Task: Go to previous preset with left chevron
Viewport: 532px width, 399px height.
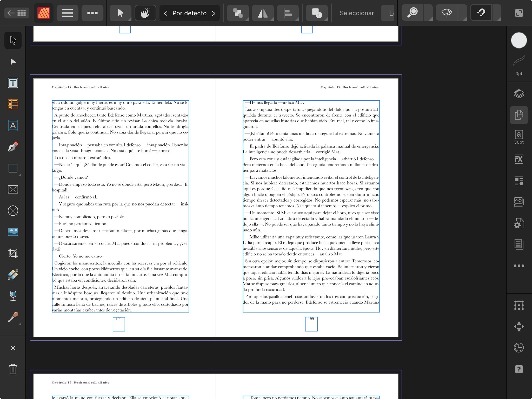Action: 166,13
